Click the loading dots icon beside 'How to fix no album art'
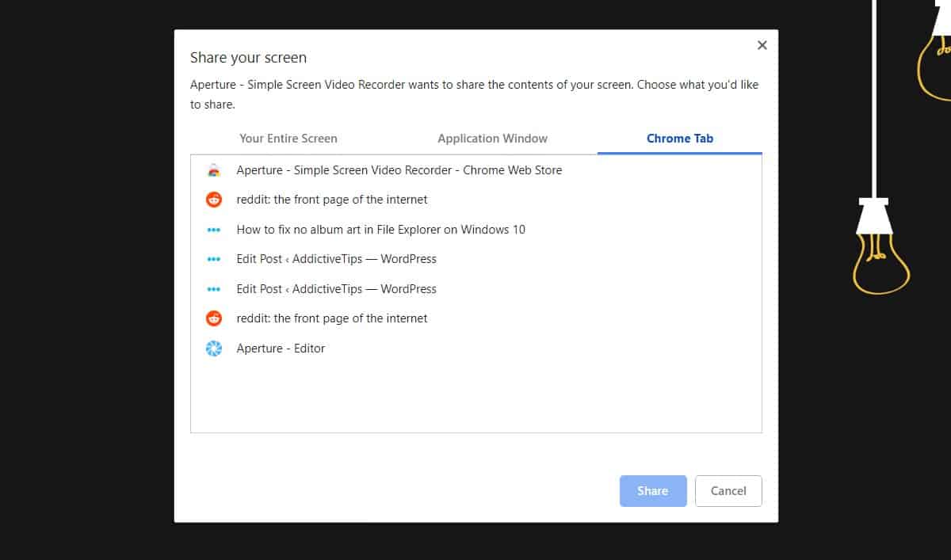The height and width of the screenshot is (560, 951). (x=213, y=230)
